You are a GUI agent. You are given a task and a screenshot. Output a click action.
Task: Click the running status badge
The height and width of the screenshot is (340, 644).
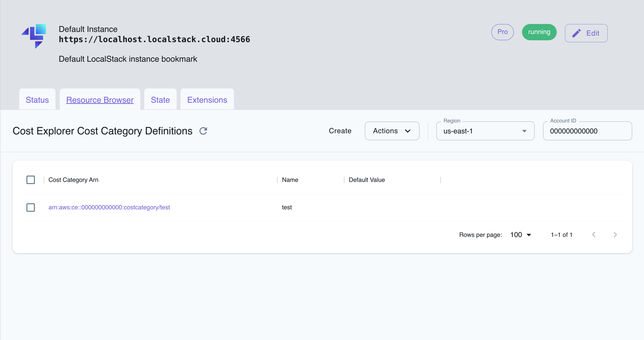click(x=539, y=32)
